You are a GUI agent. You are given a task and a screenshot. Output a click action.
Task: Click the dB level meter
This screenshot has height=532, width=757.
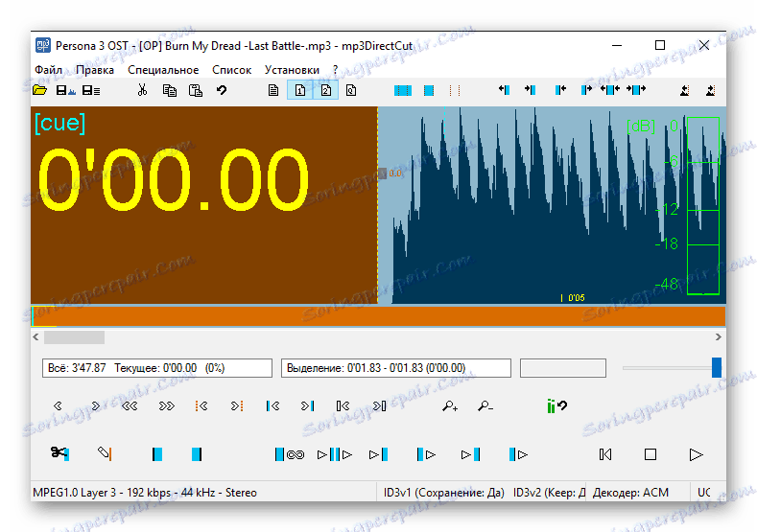pos(703,206)
